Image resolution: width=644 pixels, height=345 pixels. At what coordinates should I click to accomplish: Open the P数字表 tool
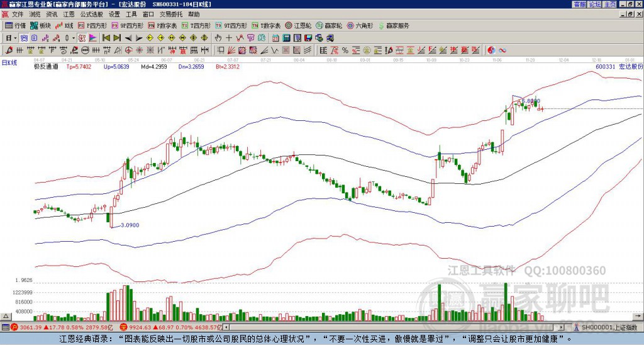(162, 25)
